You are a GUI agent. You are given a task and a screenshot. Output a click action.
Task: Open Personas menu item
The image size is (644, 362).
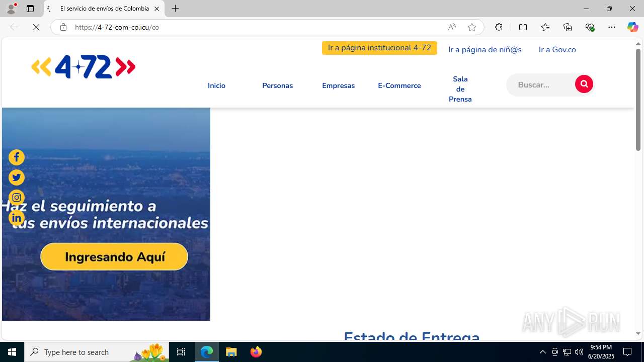click(x=277, y=85)
